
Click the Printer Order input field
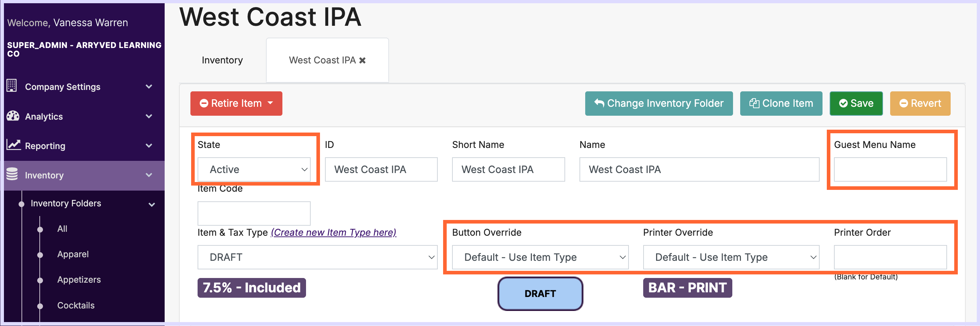[x=890, y=257]
